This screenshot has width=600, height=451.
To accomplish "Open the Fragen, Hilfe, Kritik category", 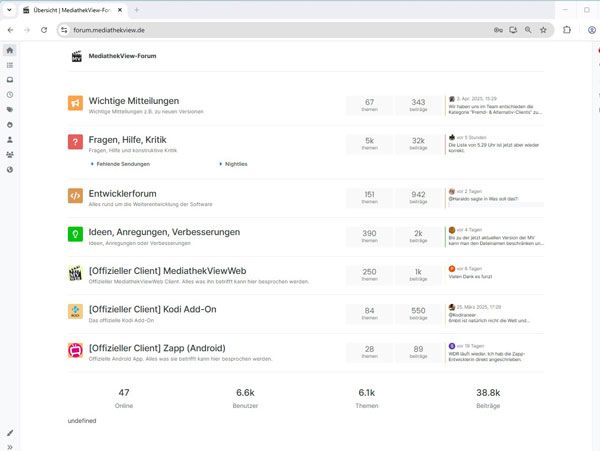I will point(127,140).
